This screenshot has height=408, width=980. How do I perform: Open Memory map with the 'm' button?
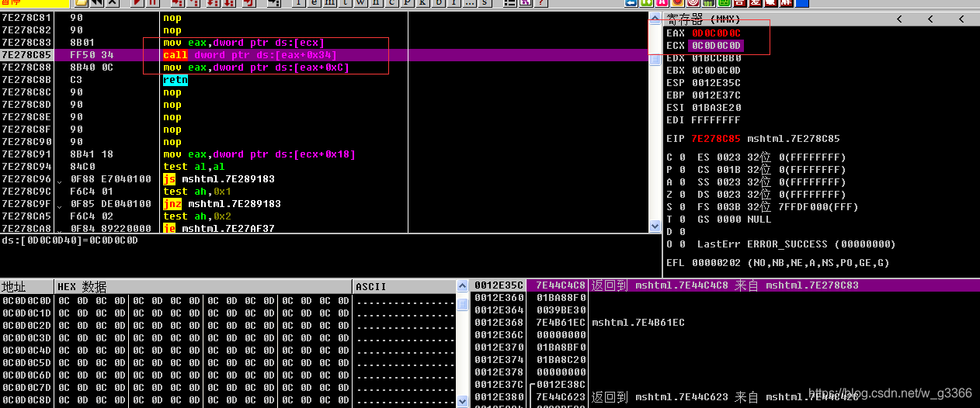click(x=330, y=3)
